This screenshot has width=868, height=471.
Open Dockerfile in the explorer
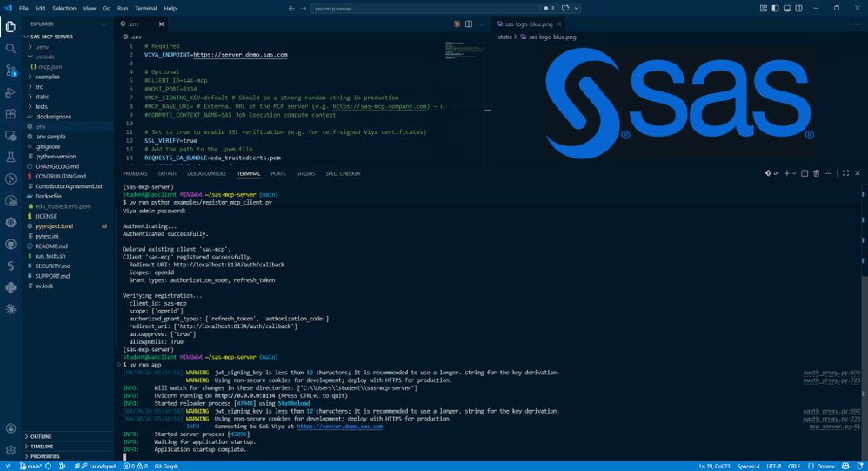click(68, 196)
